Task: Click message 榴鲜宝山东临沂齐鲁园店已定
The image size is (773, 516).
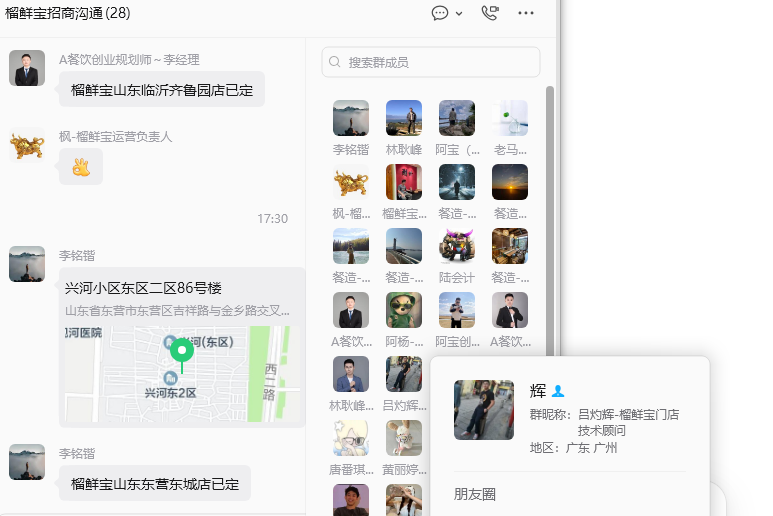Action: coord(162,90)
